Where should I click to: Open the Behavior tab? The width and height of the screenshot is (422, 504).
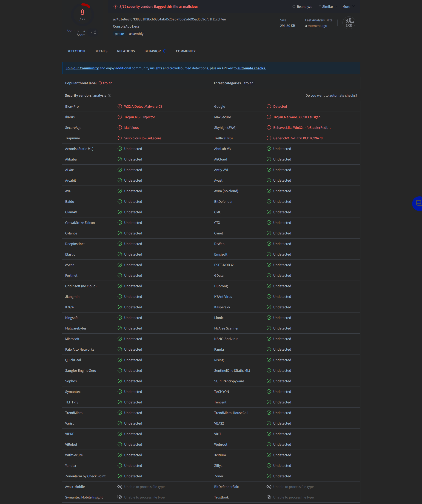click(153, 51)
